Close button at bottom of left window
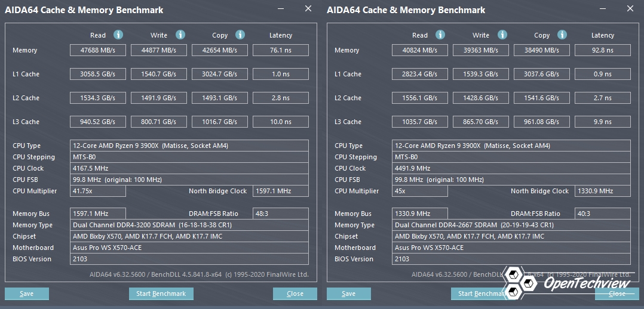This screenshot has width=644, height=309. (295, 294)
